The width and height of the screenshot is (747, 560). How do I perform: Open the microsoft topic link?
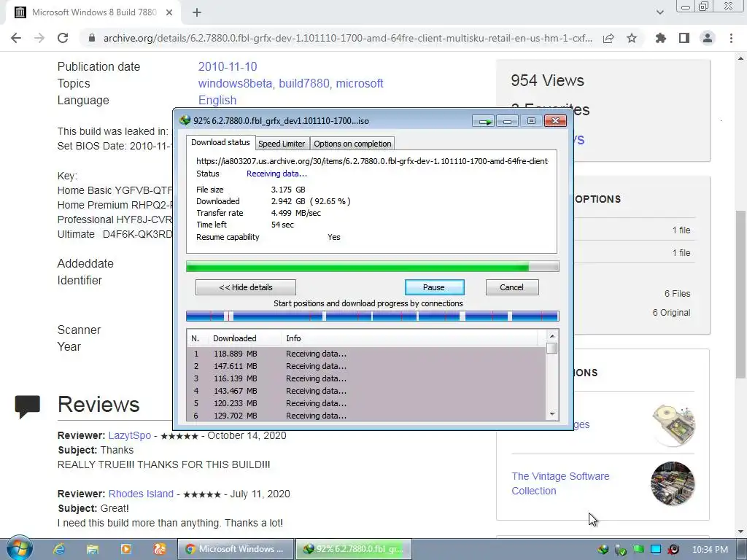tap(360, 83)
